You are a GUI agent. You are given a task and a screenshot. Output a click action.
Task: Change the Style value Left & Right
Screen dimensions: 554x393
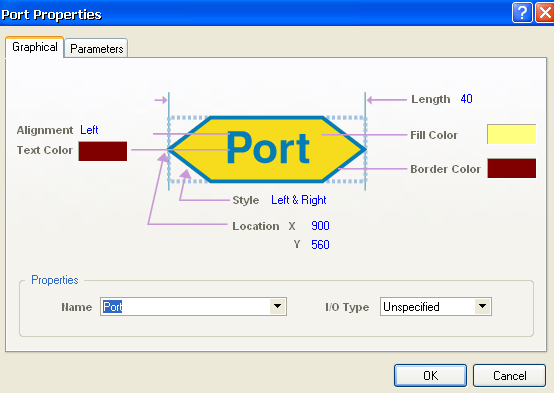[x=299, y=200]
